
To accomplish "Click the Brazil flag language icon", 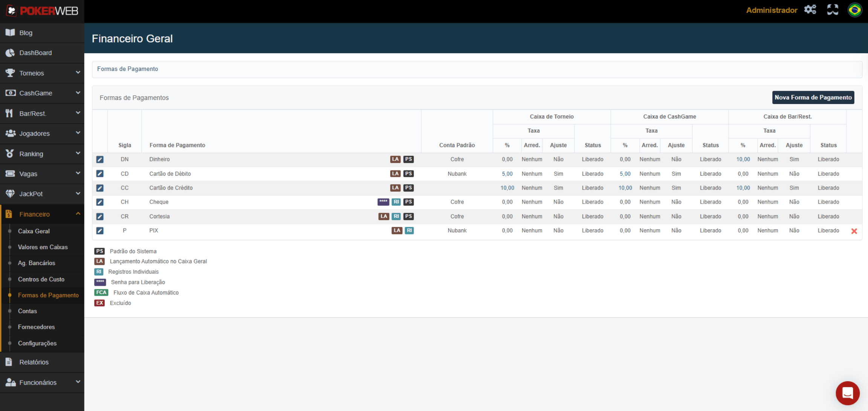I will [854, 10].
